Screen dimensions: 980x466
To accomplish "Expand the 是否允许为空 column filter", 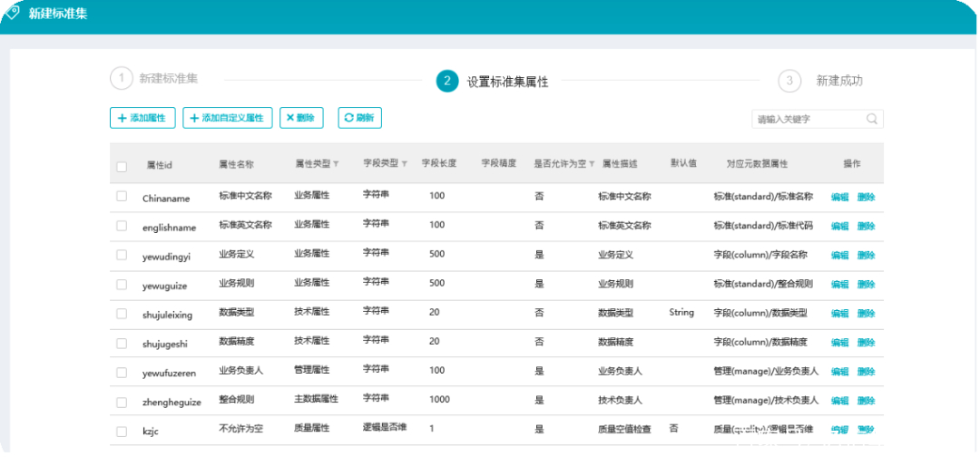I will pyautogui.click(x=592, y=164).
